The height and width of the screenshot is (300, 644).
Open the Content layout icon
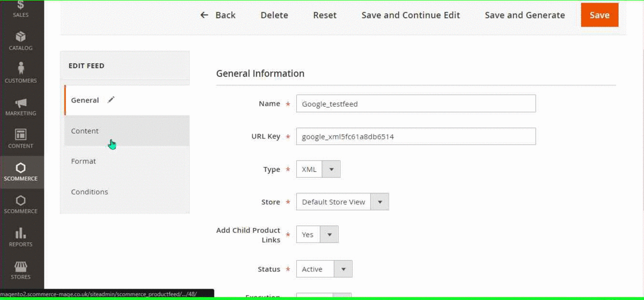coord(20,135)
